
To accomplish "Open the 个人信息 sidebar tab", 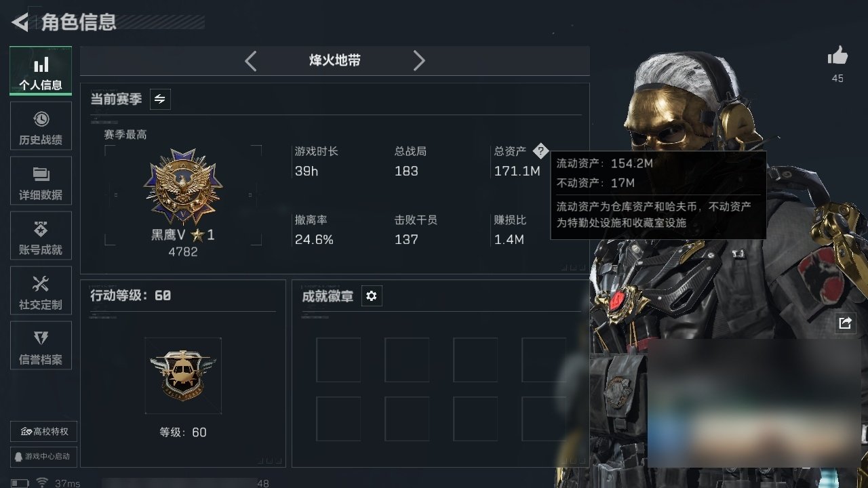I will (41, 71).
